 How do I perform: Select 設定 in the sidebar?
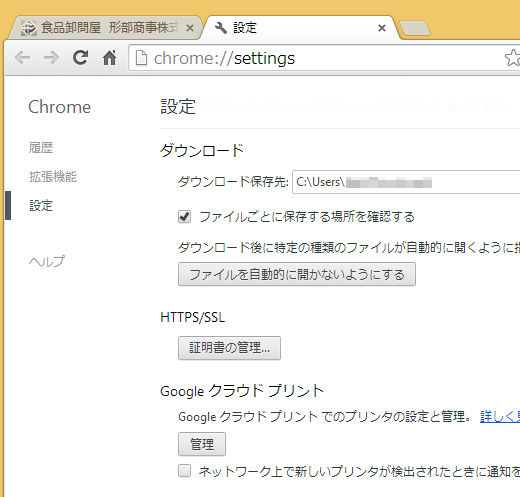coord(41,206)
